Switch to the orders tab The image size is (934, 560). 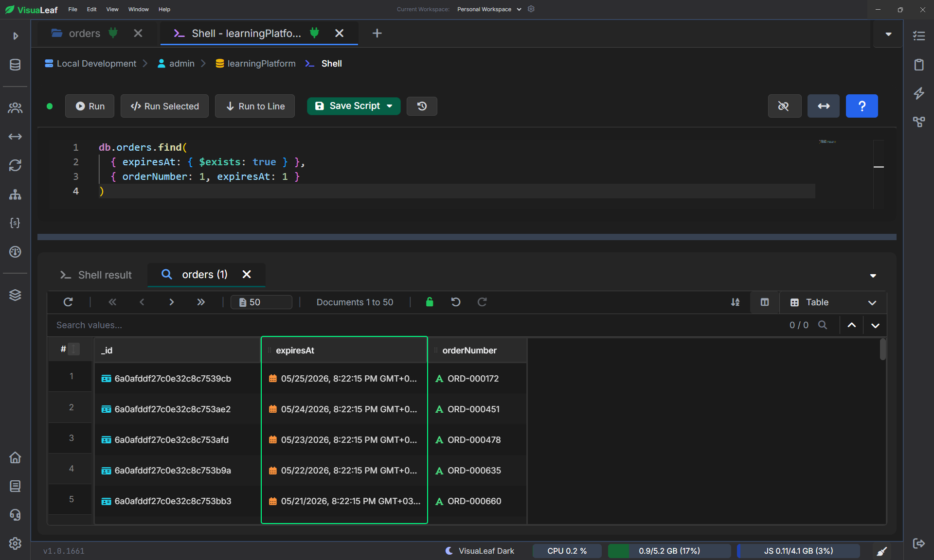[84, 33]
